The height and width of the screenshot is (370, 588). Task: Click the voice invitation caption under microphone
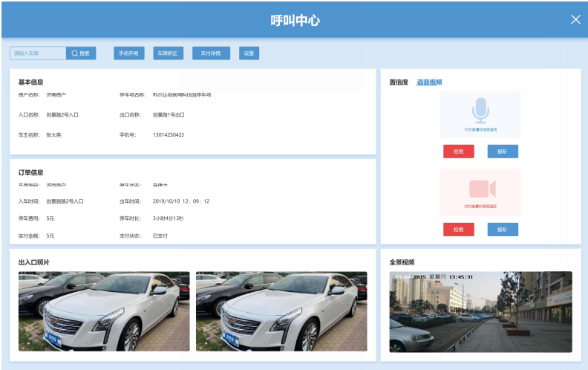click(x=481, y=129)
